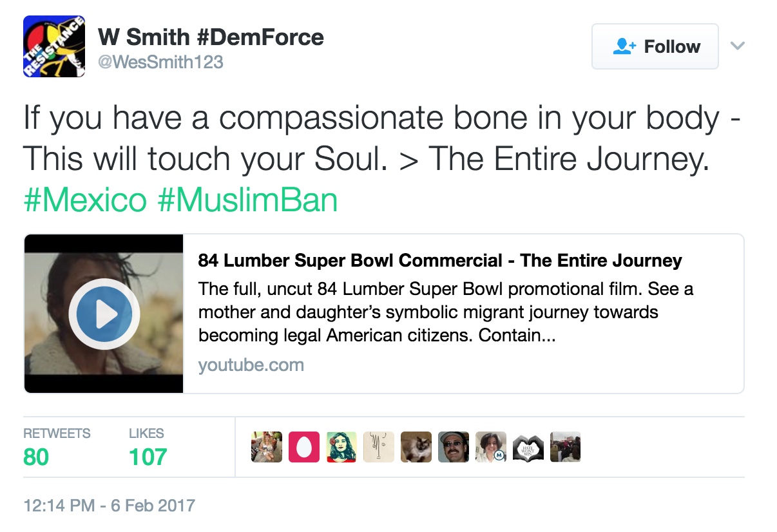This screenshot has height=532, width=777.
Task: Click the avatar with the blue M badge
Action: pos(490,447)
